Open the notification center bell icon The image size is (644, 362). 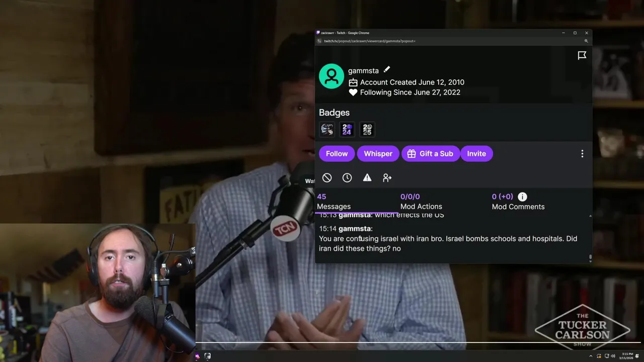(x=637, y=356)
